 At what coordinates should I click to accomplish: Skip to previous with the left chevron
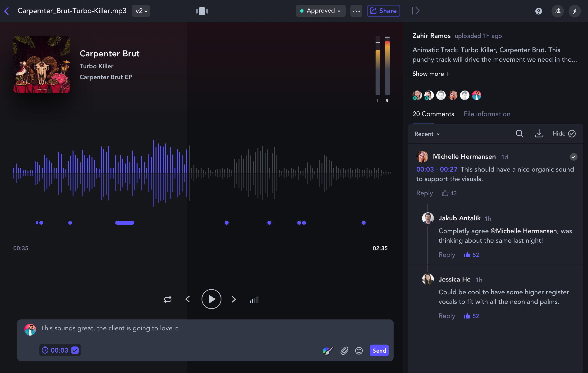[x=188, y=299]
